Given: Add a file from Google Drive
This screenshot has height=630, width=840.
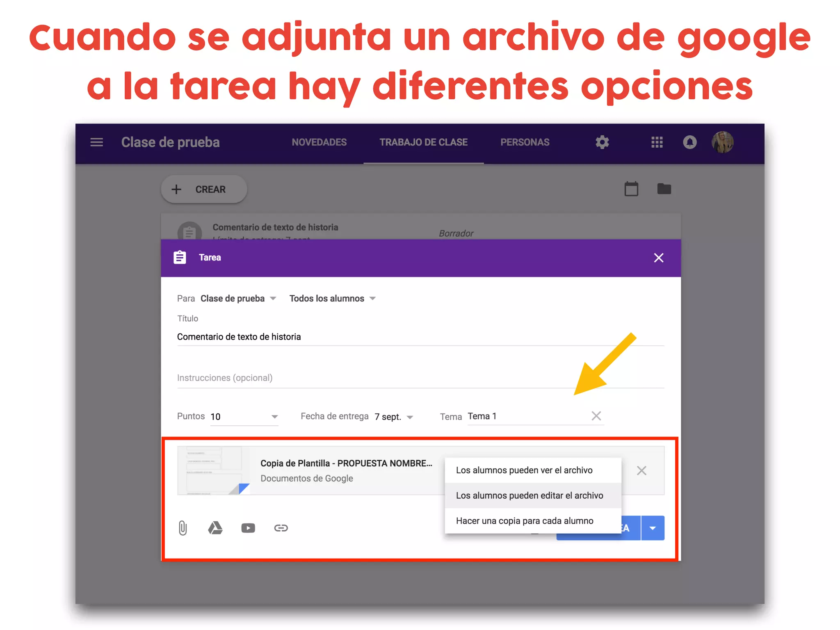Looking at the screenshot, I should (215, 528).
